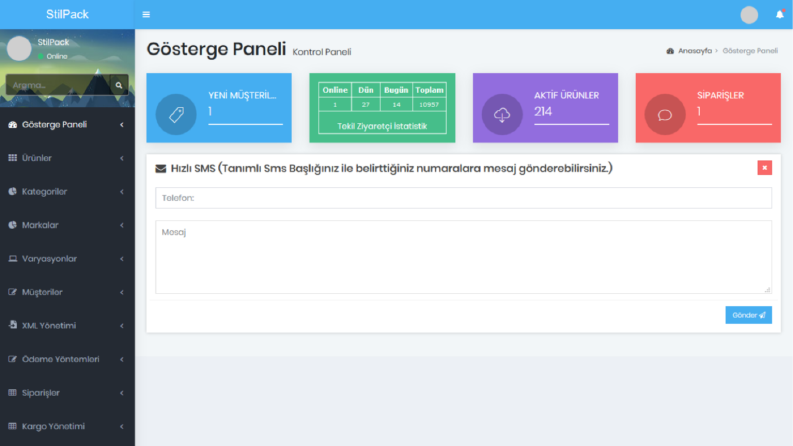
Task: Open the user avatar in top bar
Action: 749,15
